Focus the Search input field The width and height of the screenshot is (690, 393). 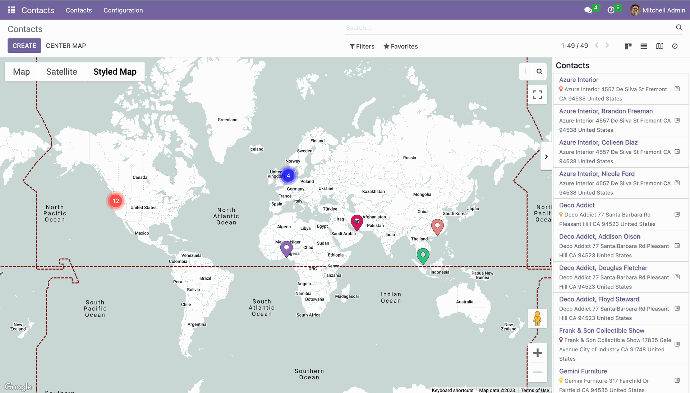point(509,27)
